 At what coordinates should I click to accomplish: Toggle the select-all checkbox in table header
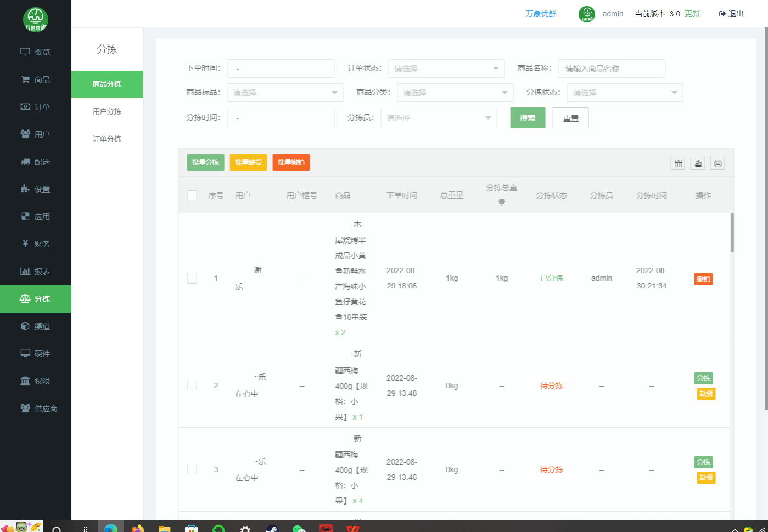(x=192, y=195)
